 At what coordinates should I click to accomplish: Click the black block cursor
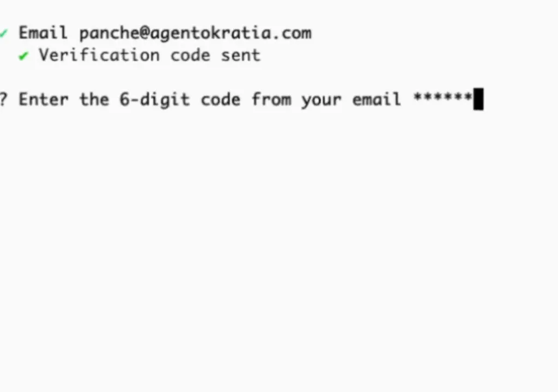[478, 99]
